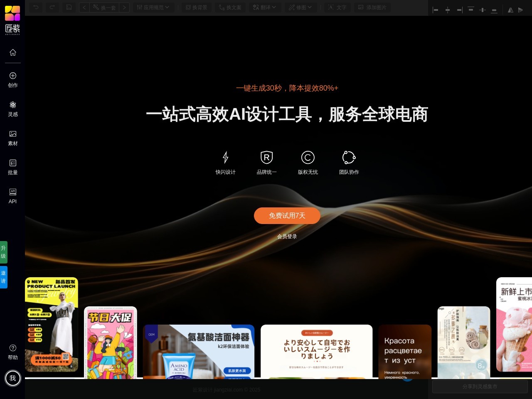Apply horizontal flip from the alignment toolbar
The image size is (532, 399).
tap(510, 10)
